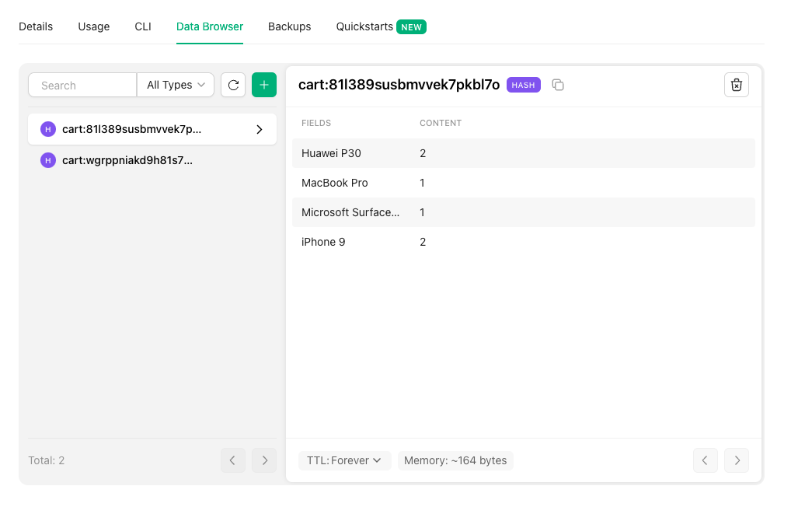Screen dimensions: 812x507
Task: Open the Quickstarts tab
Action: coord(364,26)
